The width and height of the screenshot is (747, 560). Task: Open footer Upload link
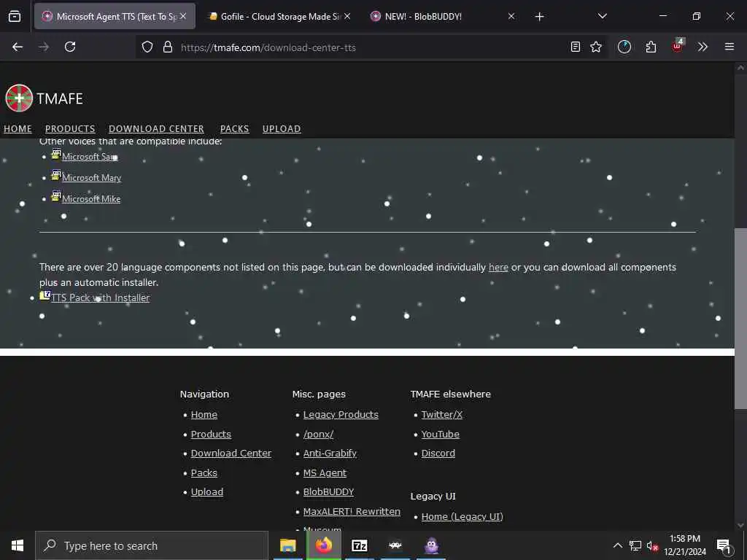pos(206,492)
